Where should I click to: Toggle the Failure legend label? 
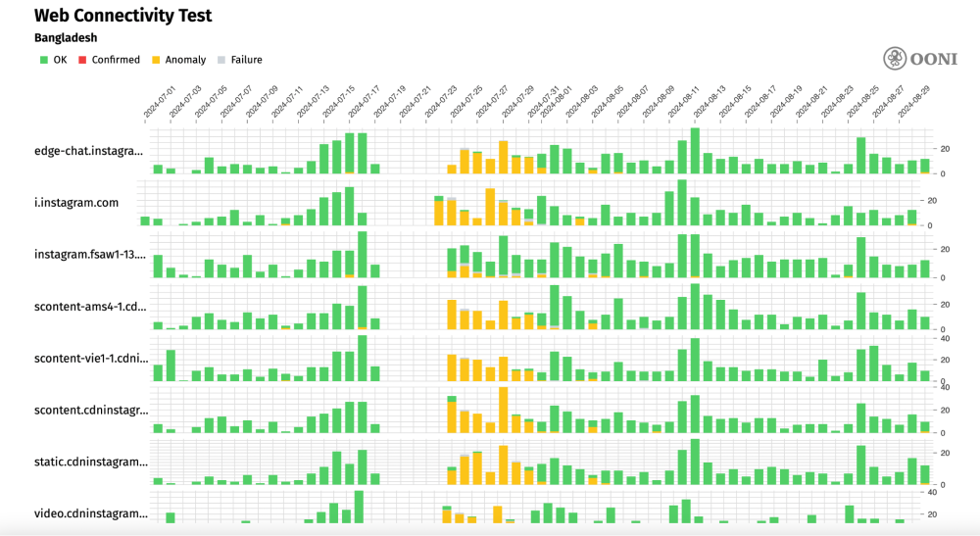click(x=246, y=60)
